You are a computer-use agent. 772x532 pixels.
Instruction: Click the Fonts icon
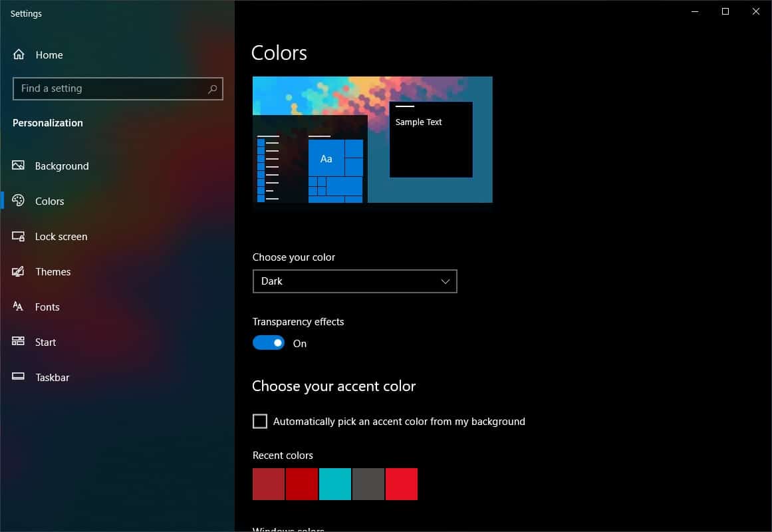pos(18,307)
